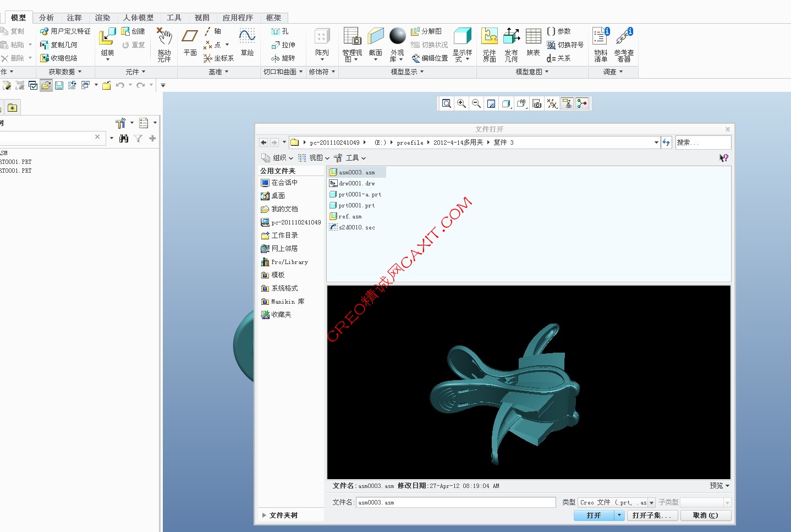Expand the Model Display (模型显示) group dropdown
Image resolution: width=791 pixels, height=532 pixels.
[407, 72]
